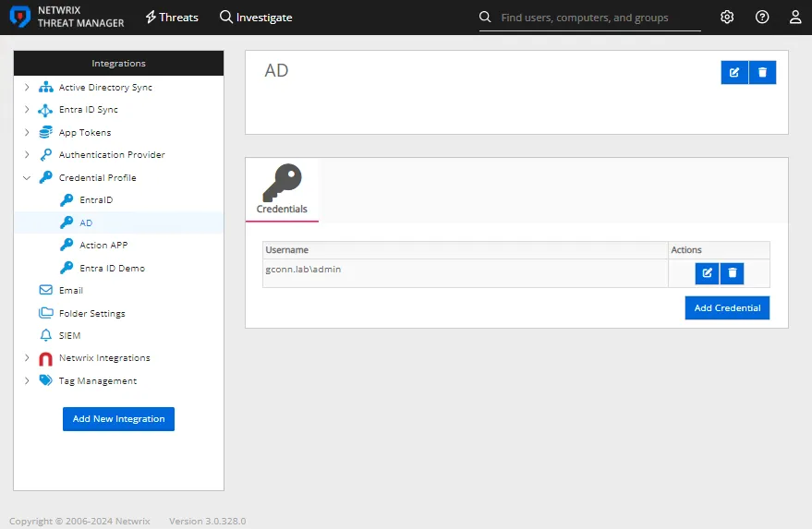This screenshot has height=529, width=812.
Task: Delete the gconn.lab\admin credential
Action: (x=733, y=272)
